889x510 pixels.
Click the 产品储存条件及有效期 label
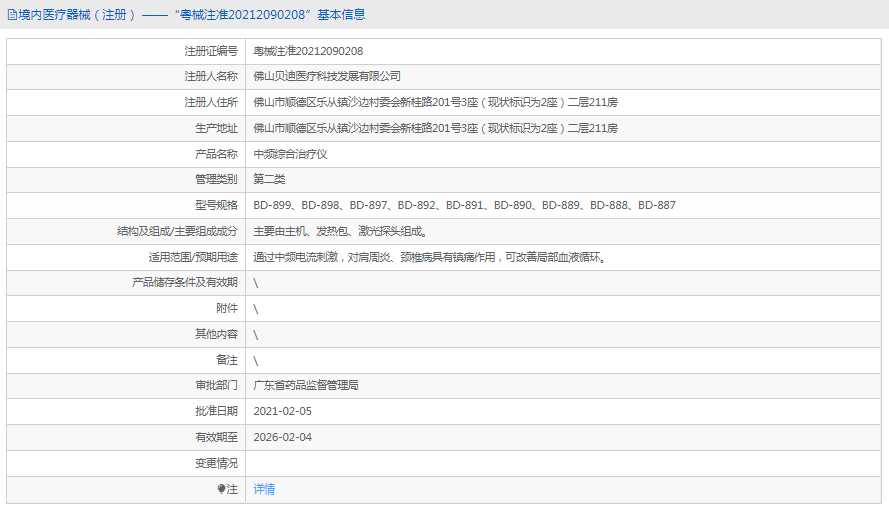pos(185,282)
